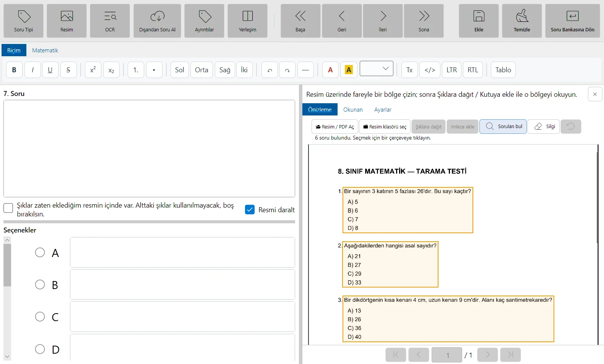The image size is (604, 364).
Task: Select the Biçim tab
Action: (14, 50)
